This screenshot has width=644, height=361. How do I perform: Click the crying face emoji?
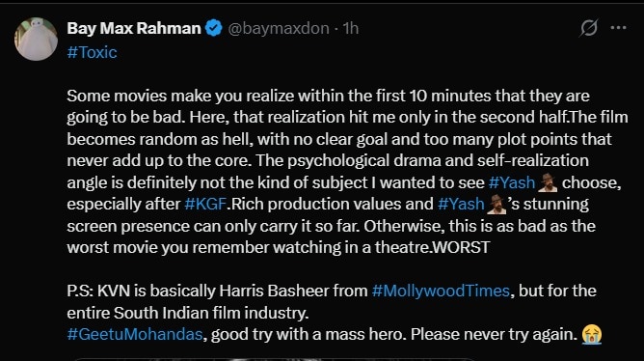click(592, 334)
